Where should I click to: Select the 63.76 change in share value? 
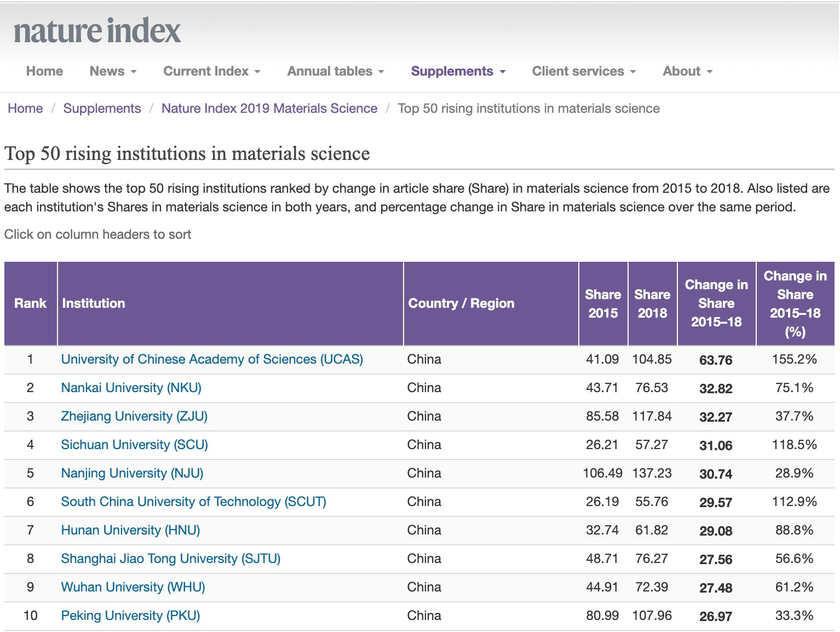click(716, 360)
